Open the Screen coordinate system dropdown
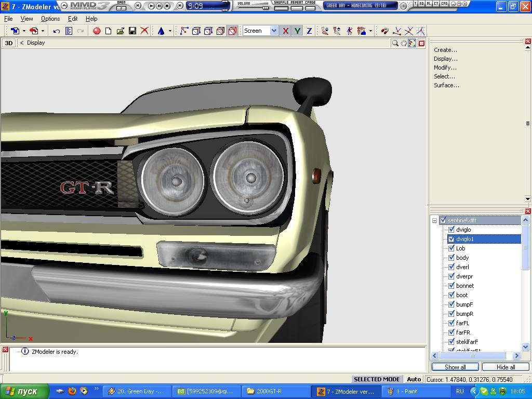Image resolution: width=532 pixels, height=399 pixels. (274, 31)
